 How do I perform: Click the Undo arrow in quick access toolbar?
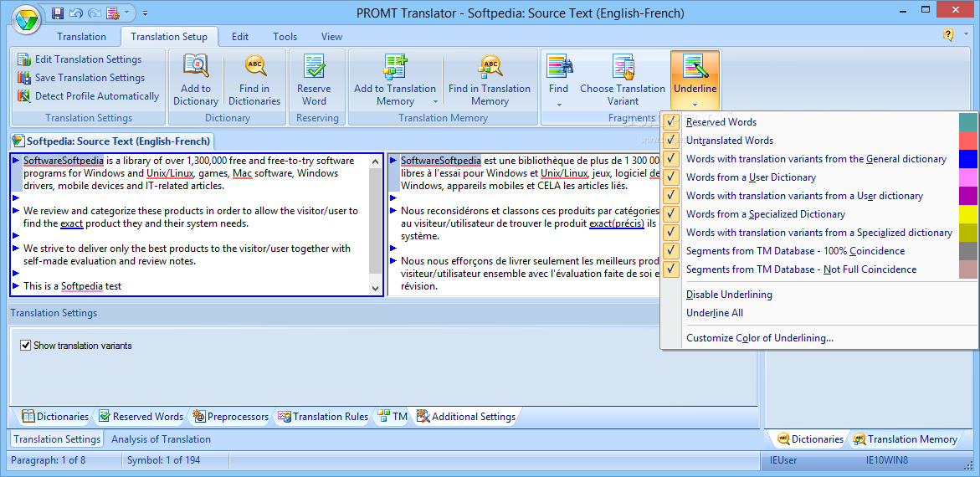[x=75, y=13]
